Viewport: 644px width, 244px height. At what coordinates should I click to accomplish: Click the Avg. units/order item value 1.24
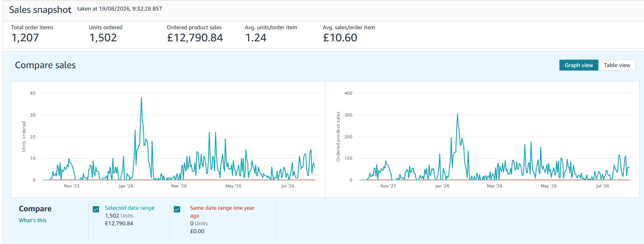click(256, 38)
